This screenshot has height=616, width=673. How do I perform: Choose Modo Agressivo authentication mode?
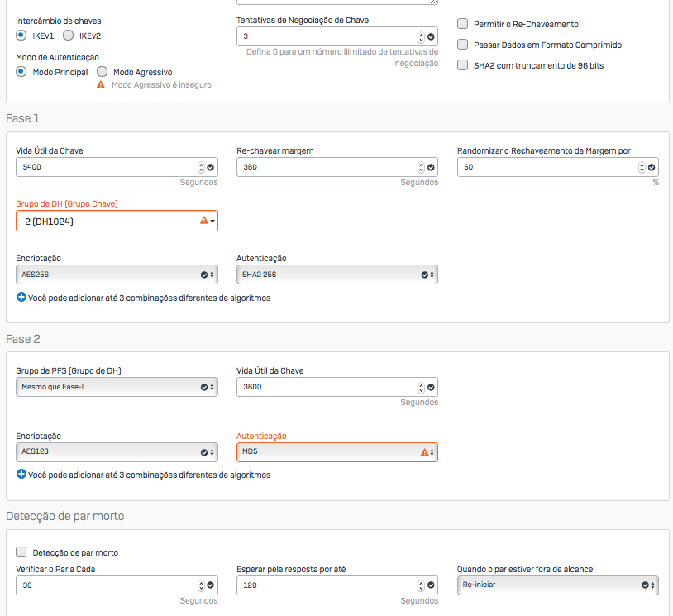click(103, 72)
